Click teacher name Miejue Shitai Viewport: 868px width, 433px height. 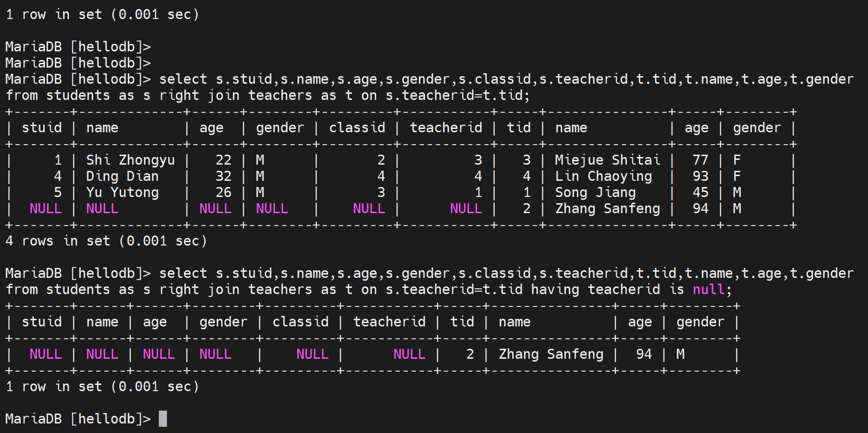point(607,160)
